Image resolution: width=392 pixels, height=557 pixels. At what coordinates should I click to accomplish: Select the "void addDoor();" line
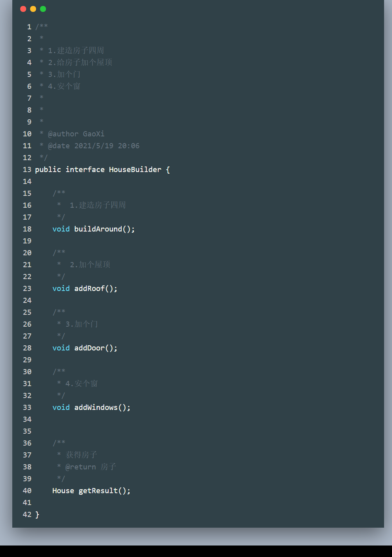[85, 348]
